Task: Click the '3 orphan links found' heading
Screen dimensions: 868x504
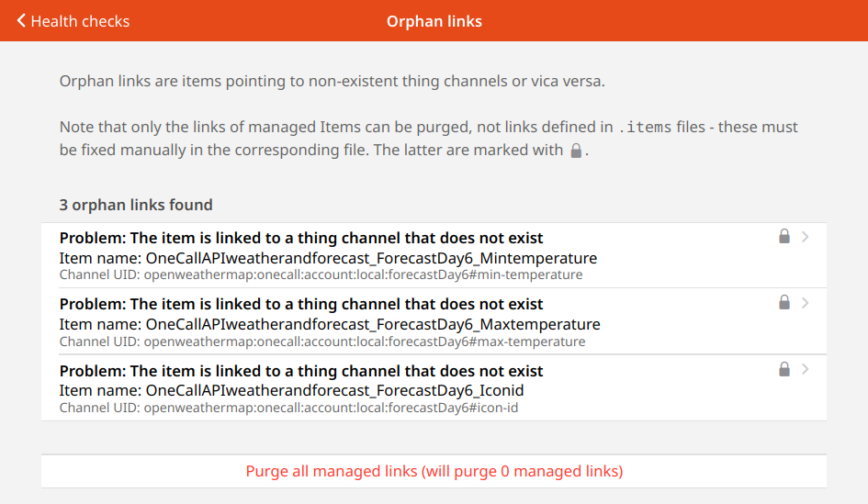Action: (136, 205)
